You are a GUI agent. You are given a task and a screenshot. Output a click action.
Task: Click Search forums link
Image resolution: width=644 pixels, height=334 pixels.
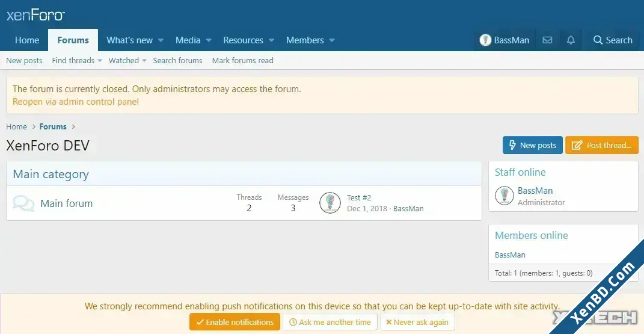(x=177, y=60)
